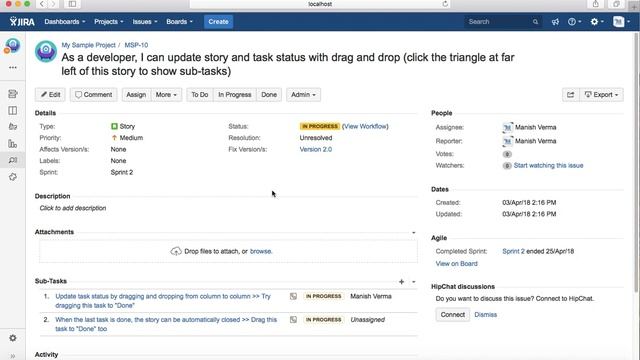This screenshot has width=640, height=360.
Task: Click Manish Verma assignee avatar
Action: [507, 127]
